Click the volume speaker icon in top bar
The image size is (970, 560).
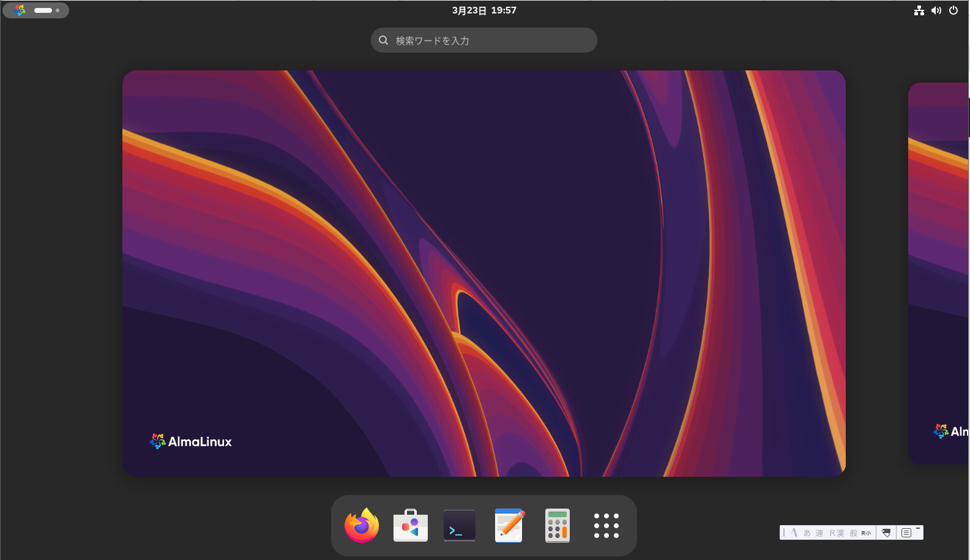[936, 10]
